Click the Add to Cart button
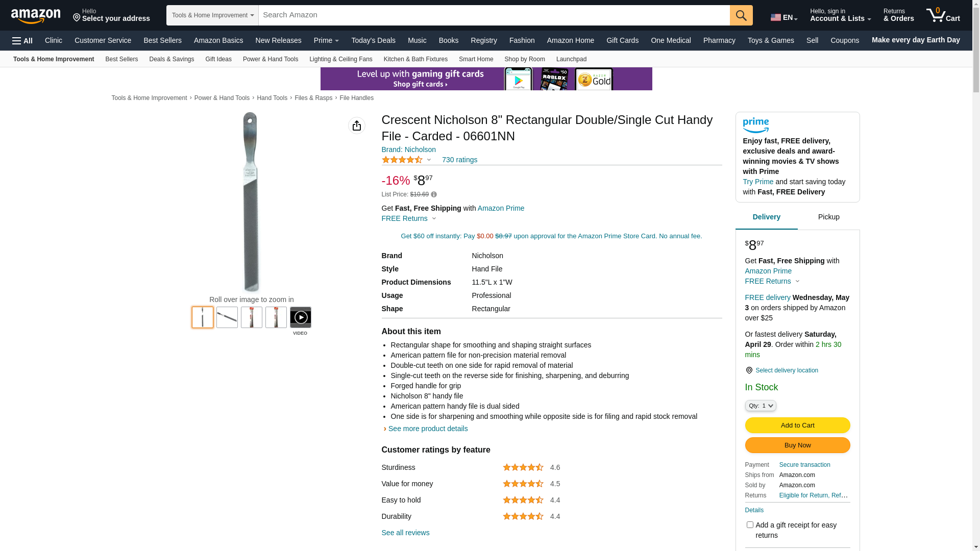Image resolution: width=980 pixels, height=551 pixels. 797,425
